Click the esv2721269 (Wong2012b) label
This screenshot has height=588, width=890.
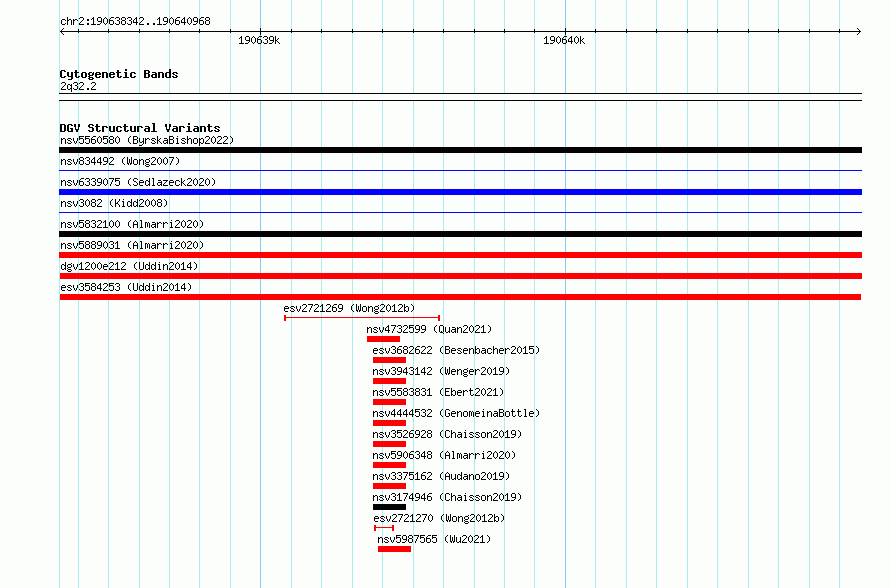(x=349, y=308)
